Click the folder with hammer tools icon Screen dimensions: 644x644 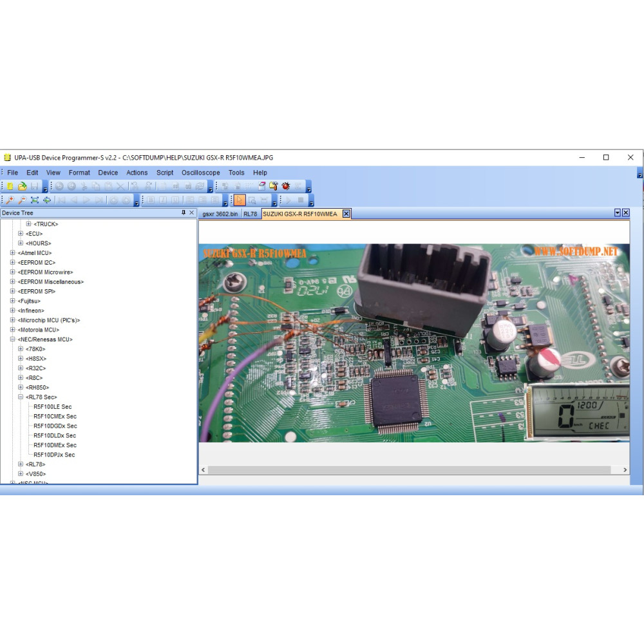(274, 186)
